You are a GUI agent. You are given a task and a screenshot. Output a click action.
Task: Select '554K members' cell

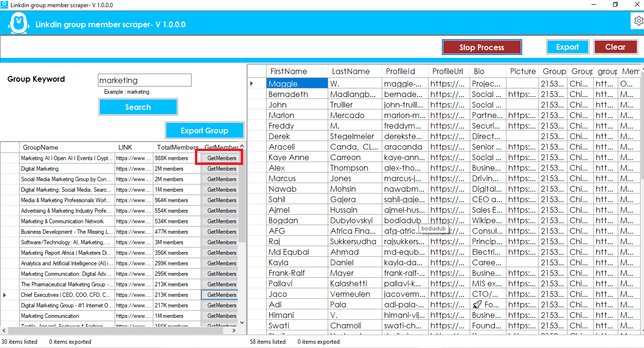coord(177,211)
